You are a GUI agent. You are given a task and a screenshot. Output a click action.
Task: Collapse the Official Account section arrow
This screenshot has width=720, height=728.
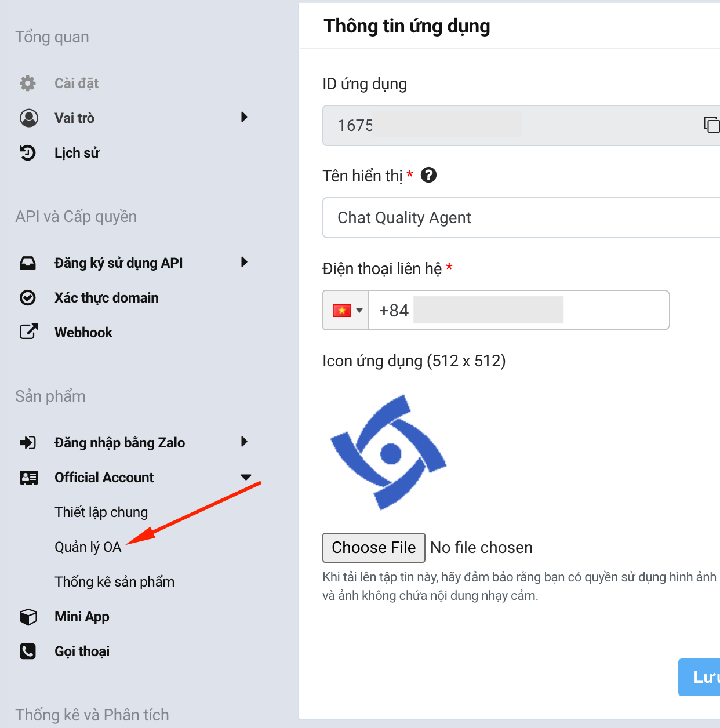click(246, 478)
